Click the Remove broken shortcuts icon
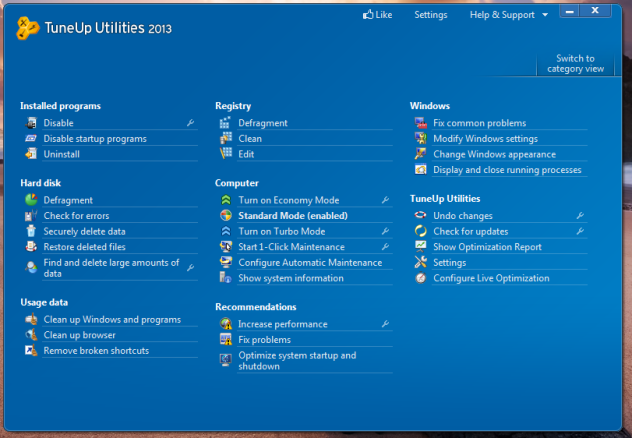 [x=31, y=350]
